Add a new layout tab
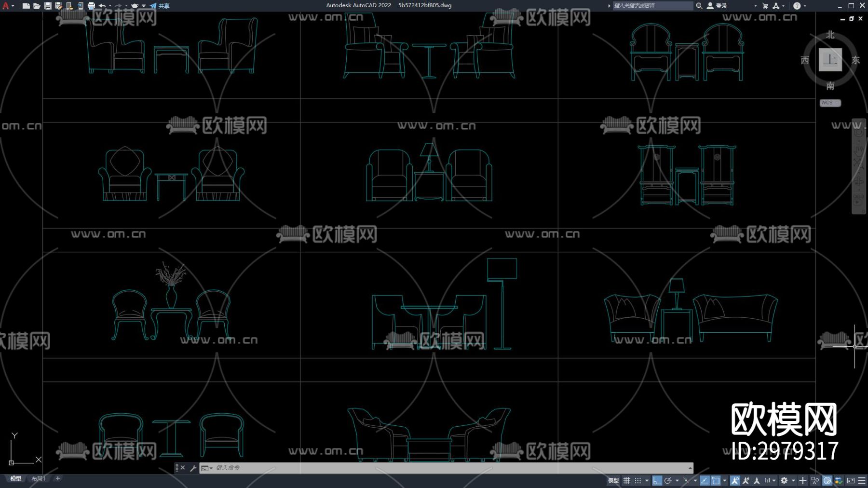868x488 pixels. point(58,478)
